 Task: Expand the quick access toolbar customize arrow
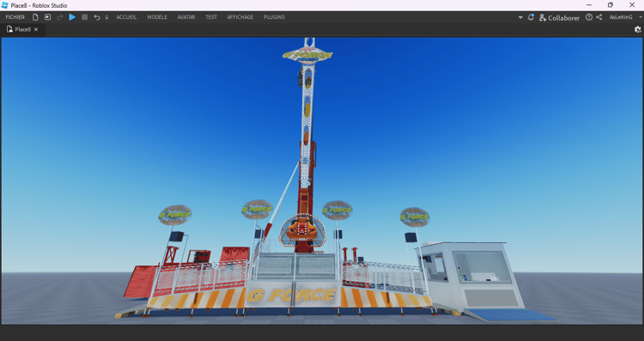pos(106,18)
